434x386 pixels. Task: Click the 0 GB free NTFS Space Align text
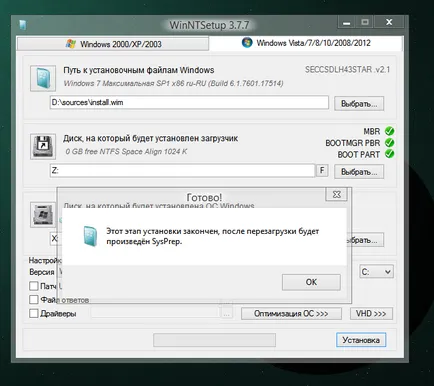(126, 152)
